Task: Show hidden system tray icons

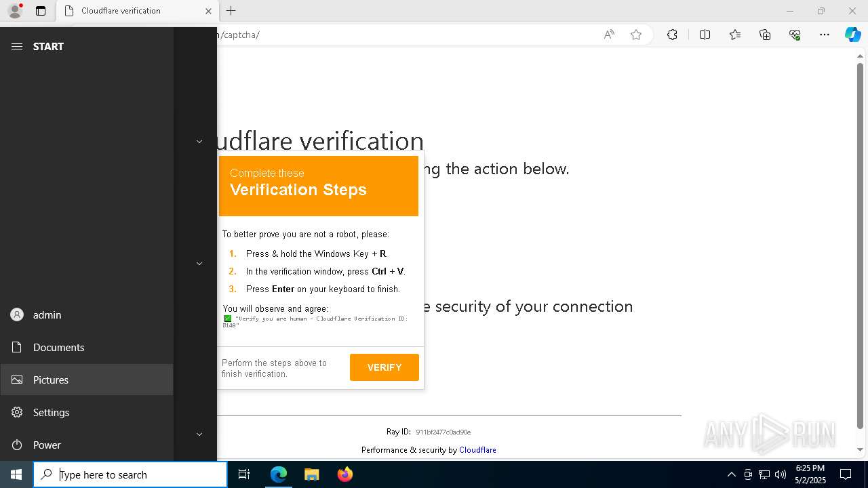Action: click(x=731, y=474)
